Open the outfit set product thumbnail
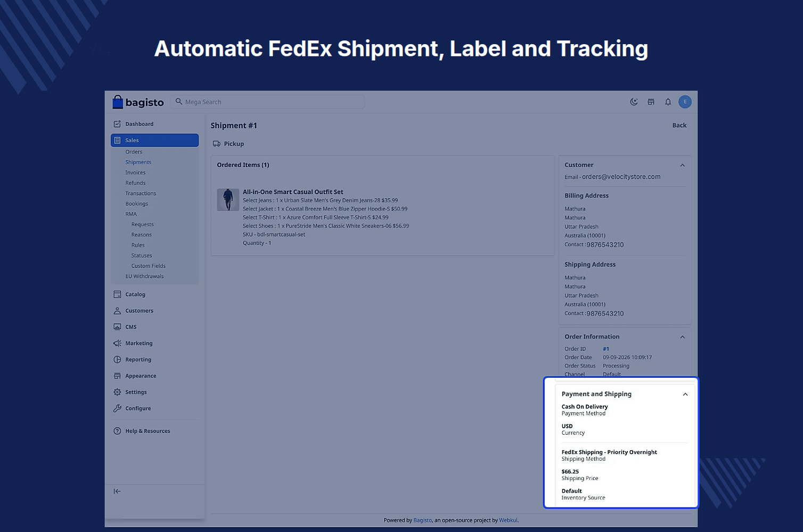Image resolution: width=803 pixels, height=532 pixels. pos(228,199)
